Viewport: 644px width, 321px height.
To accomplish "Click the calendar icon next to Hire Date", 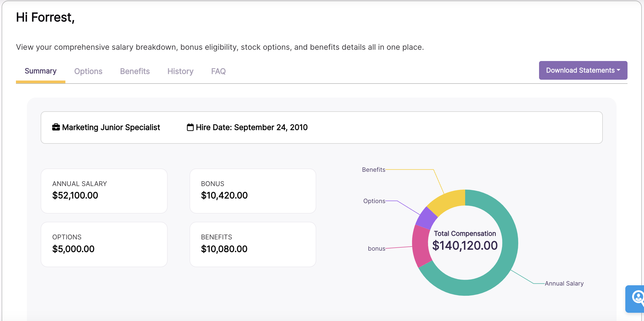I will 189,127.
